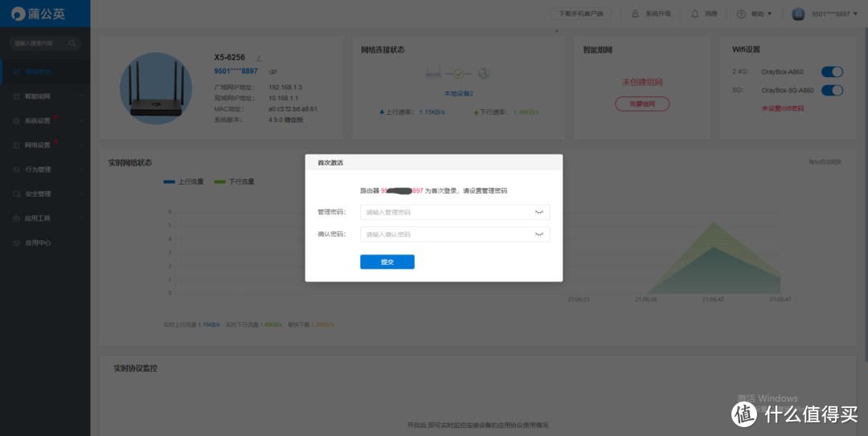Click the 蒲公英 logo in the header
This screenshot has height=436, width=868.
coord(39,14)
